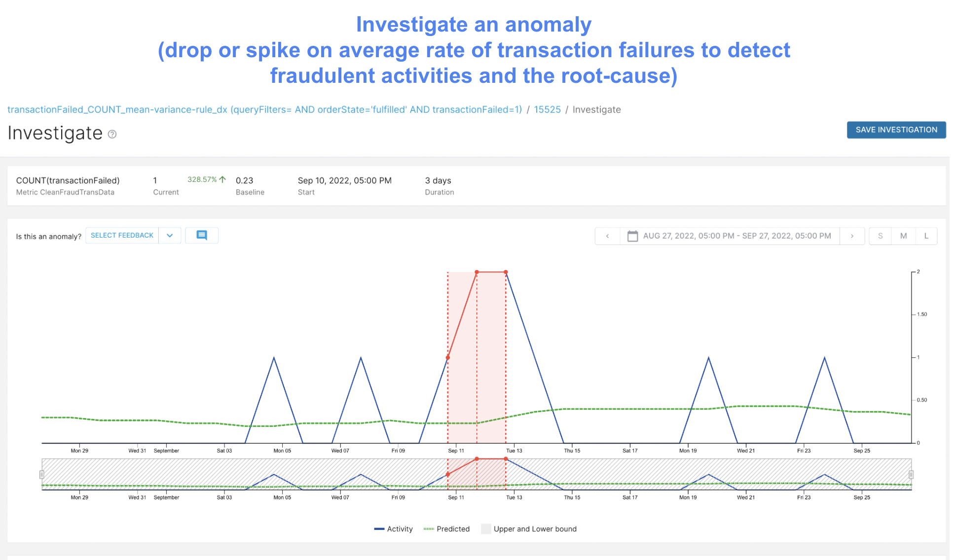This screenshot has width=956, height=560.
Task: Go to next date range arrow
Action: 852,236
